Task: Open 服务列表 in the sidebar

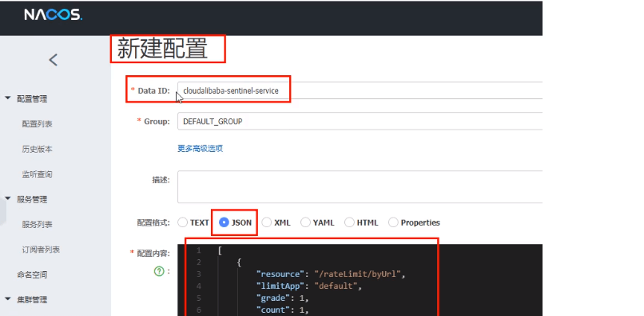Action: click(37, 224)
